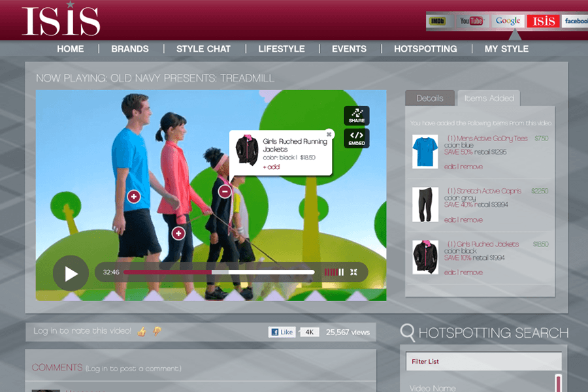The image size is (588, 392).
Task: Click 'Log in to rate this video!' text
Action: pyautogui.click(x=82, y=331)
